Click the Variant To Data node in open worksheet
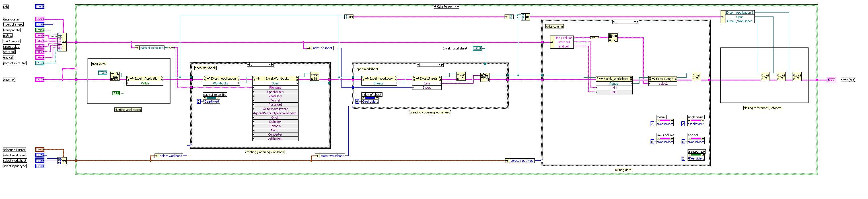The height and width of the screenshot is (199, 868). coord(485,77)
